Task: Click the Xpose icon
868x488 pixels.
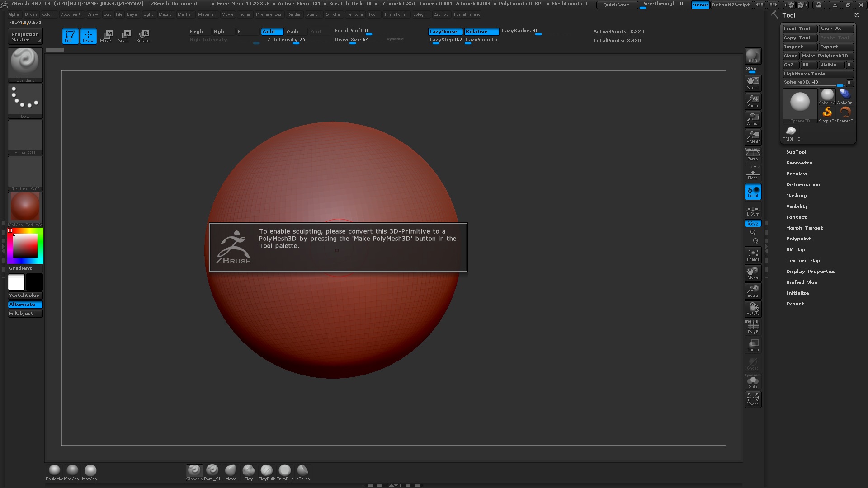Action: [753, 399]
